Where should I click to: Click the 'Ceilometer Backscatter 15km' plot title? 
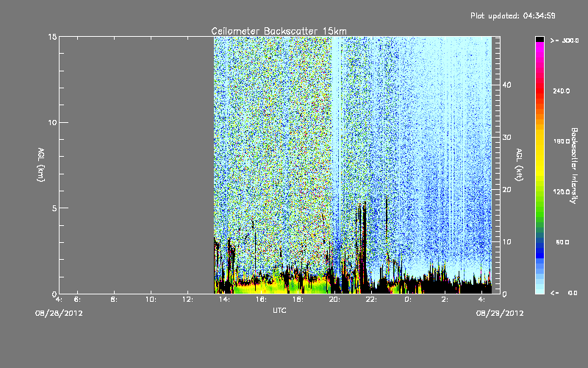tap(279, 31)
